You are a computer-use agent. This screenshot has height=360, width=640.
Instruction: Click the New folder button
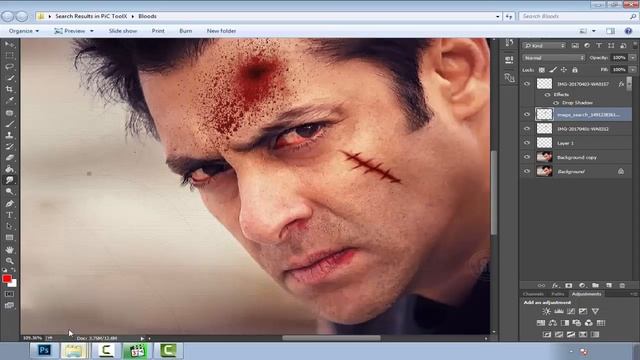click(x=221, y=31)
